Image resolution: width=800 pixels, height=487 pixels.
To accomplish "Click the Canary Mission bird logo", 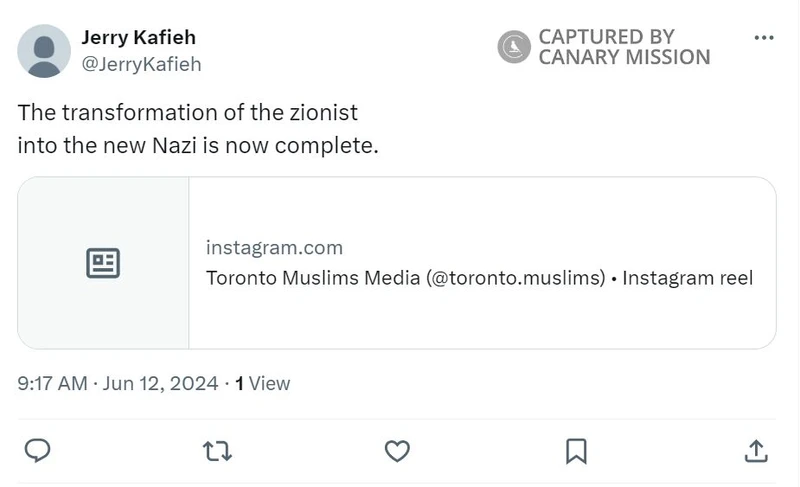I will point(514,47).
